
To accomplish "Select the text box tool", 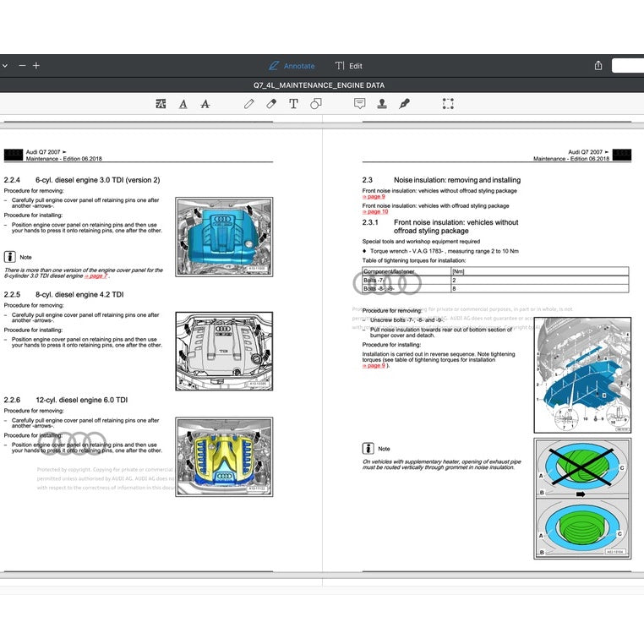I will [x=293, y=104].
